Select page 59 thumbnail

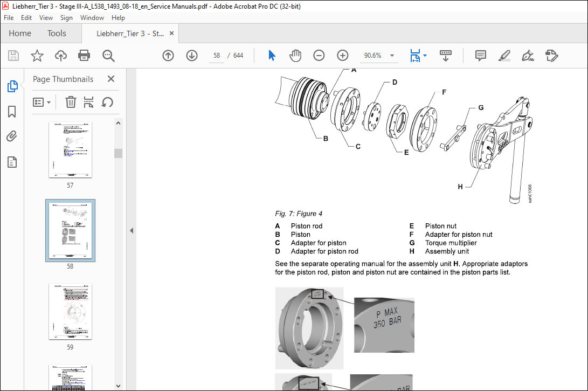click(70, 311)
